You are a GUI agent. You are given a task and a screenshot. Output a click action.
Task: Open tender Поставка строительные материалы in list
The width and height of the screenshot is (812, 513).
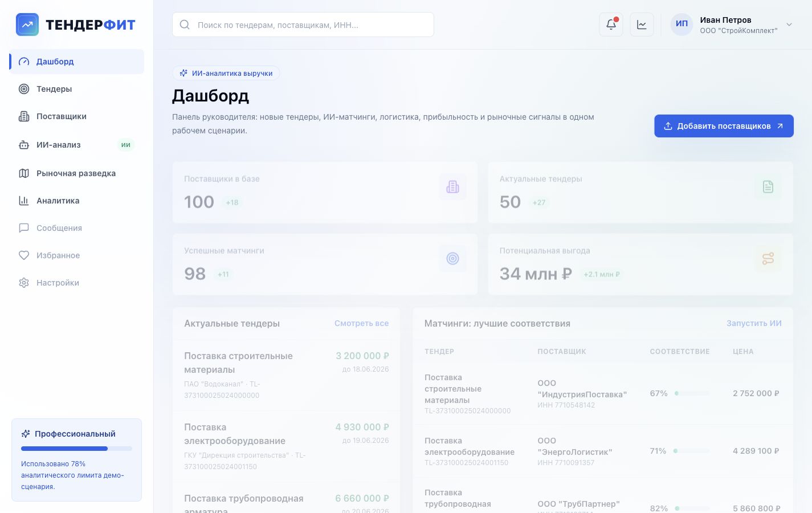287,375
